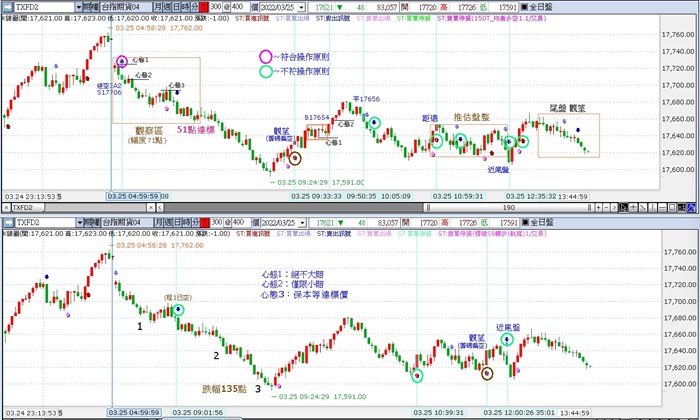Open TXFD2 symbol dropdown in top chart

79,7
